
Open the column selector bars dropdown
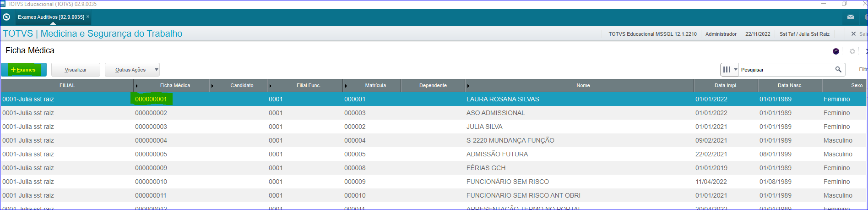point(730,70)
